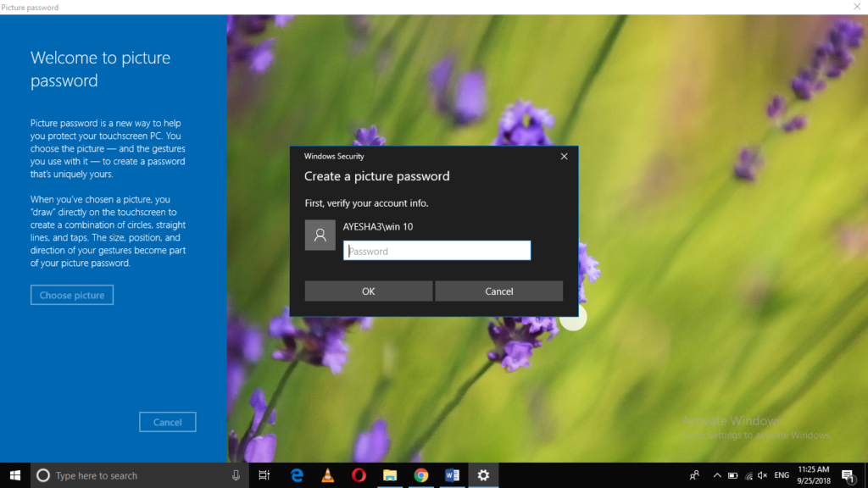Open Windows Settings from the taskbar
Viewport: 868px width, 488px height.
pyautogui.click(x=483, y=475)
